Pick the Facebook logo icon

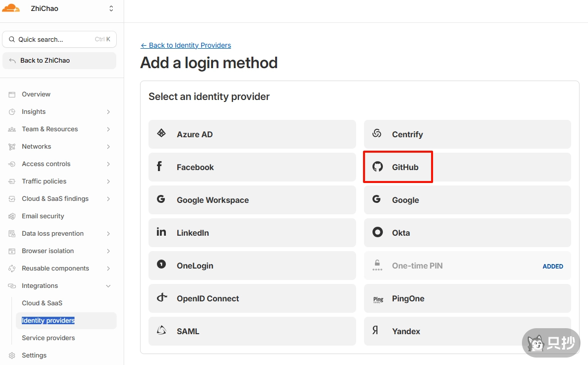point(159,167)
